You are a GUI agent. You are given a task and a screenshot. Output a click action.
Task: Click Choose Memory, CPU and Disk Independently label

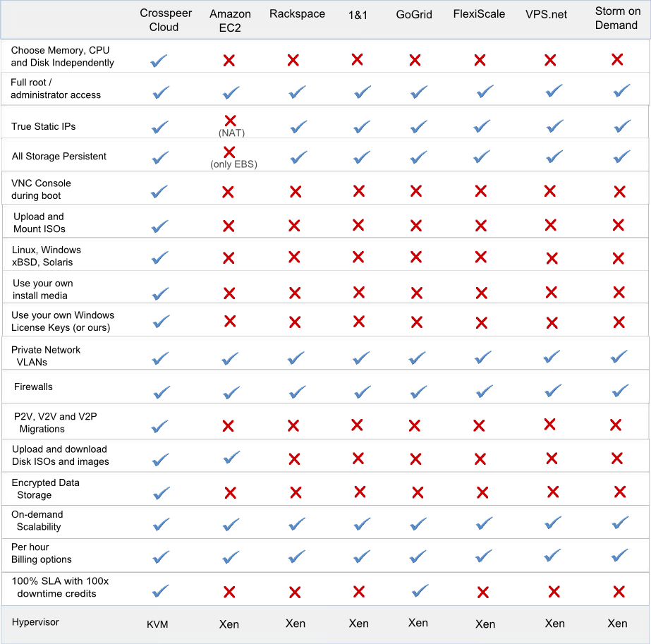[x=62, y=56]
